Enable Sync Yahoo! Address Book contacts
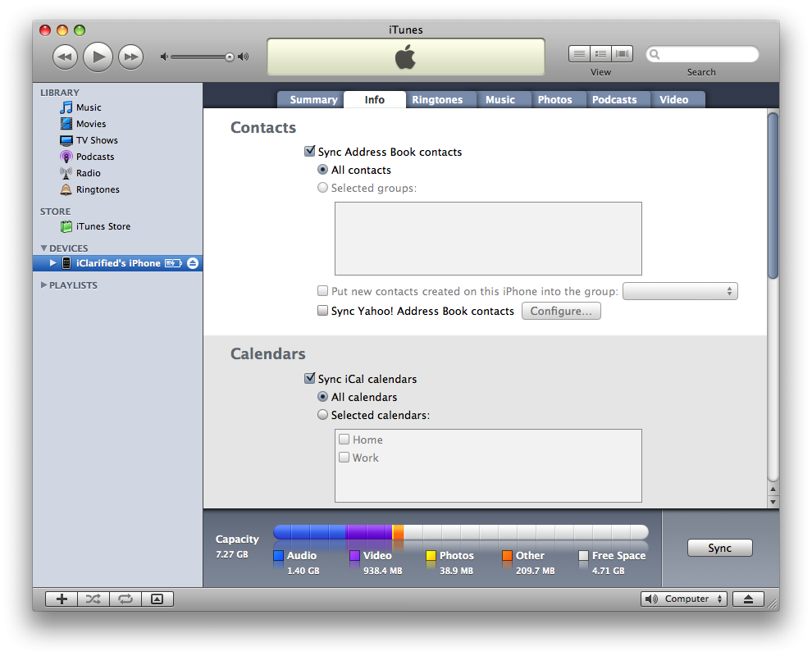The width and height of the screenshot is (812, 656). tap(323, 311)
